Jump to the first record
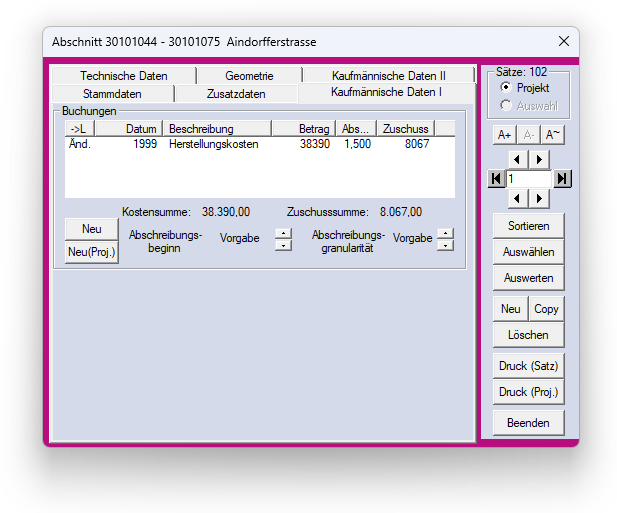 496,178
